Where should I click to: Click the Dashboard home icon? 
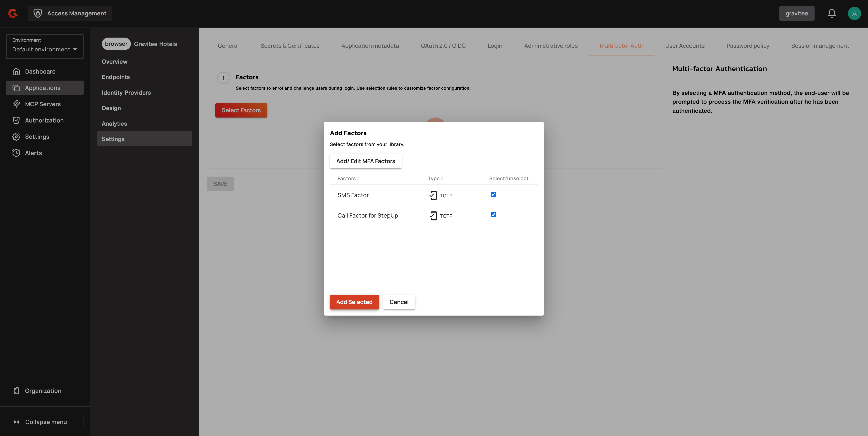16,72
